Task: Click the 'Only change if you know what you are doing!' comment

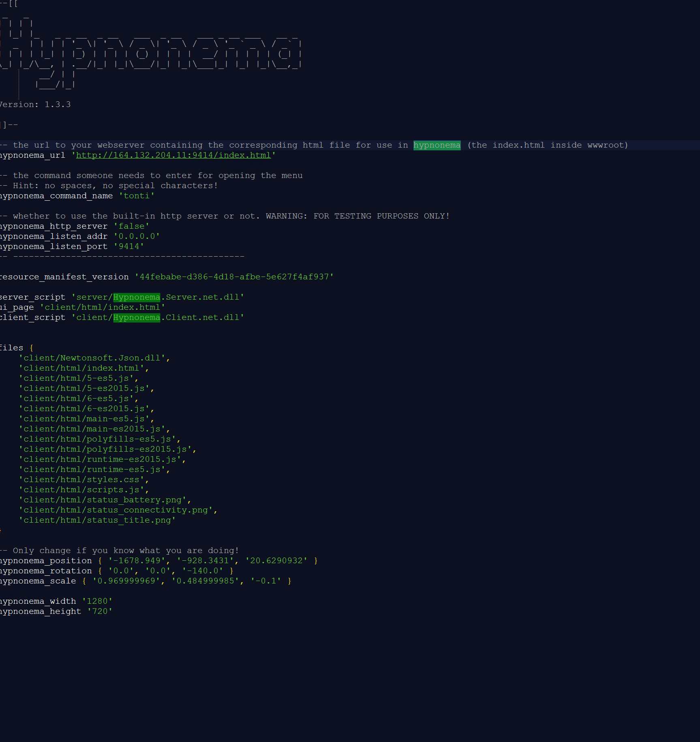Action: coord(120,551)
